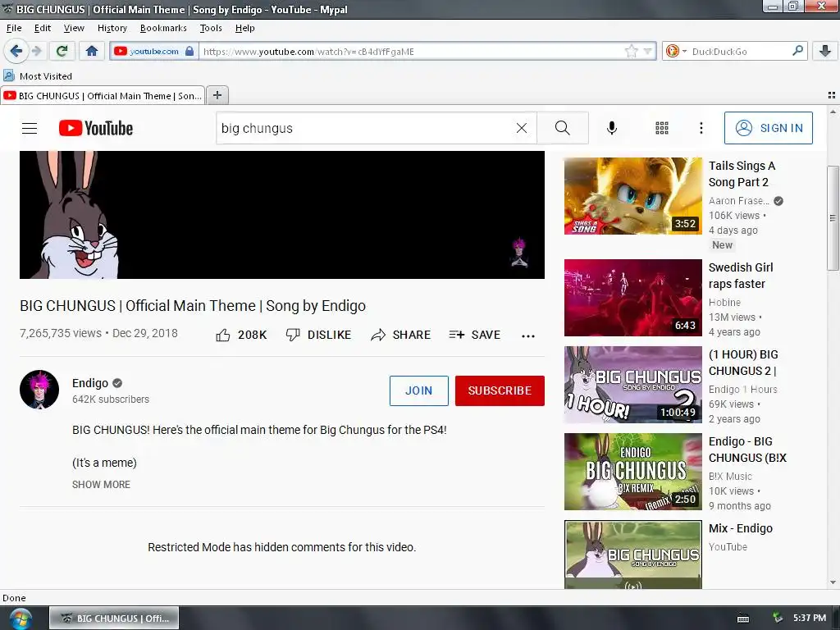Open the B!X Remix video thumbnail
Viewport: 840px width, 630px height.
632,472
